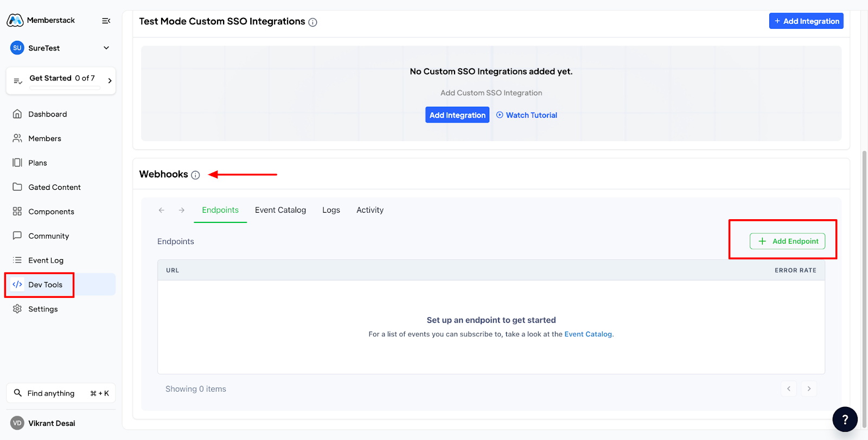Viewport: 868px width, 440px height.
Task: Click the ERROR RATE column header
Action: 795,270
